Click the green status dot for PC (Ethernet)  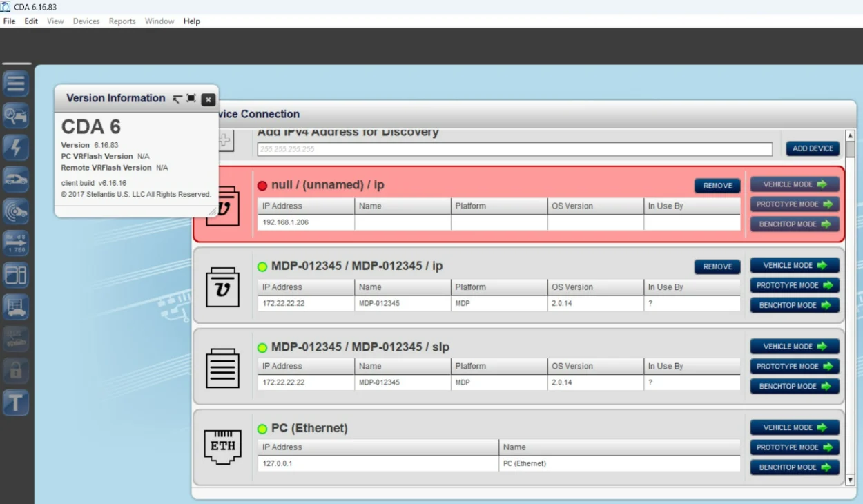(262, 429)
